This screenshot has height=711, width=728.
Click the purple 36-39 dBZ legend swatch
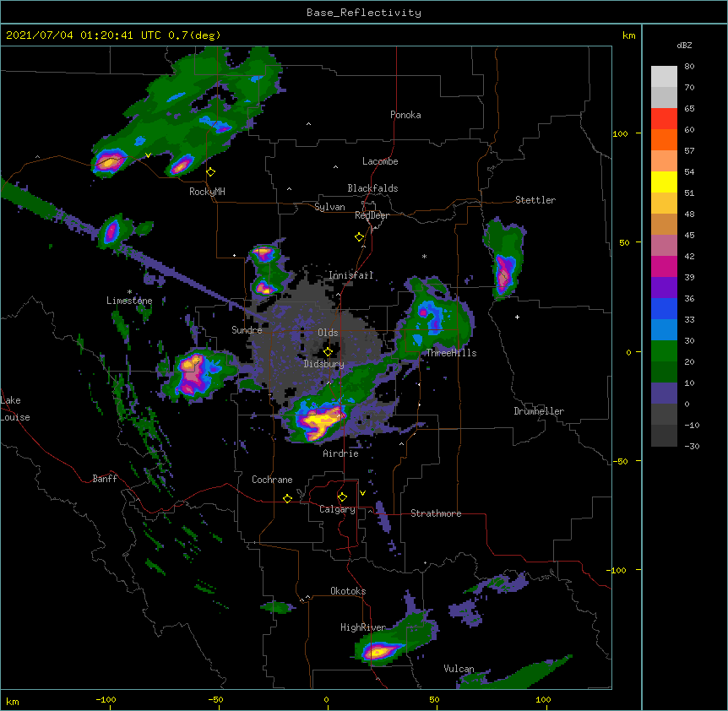[664, 287]
